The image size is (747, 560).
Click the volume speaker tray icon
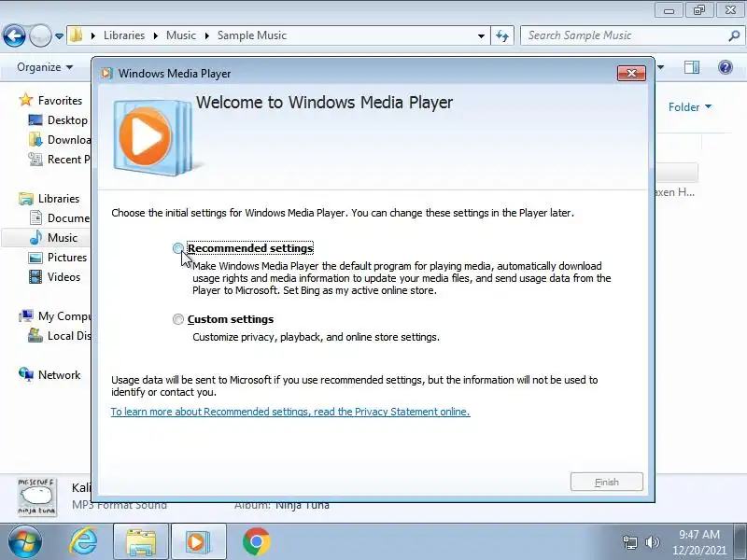point(652,542)
